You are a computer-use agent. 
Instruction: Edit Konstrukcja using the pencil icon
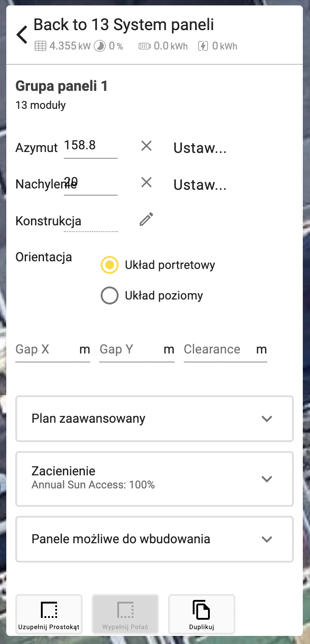point(146,219)
